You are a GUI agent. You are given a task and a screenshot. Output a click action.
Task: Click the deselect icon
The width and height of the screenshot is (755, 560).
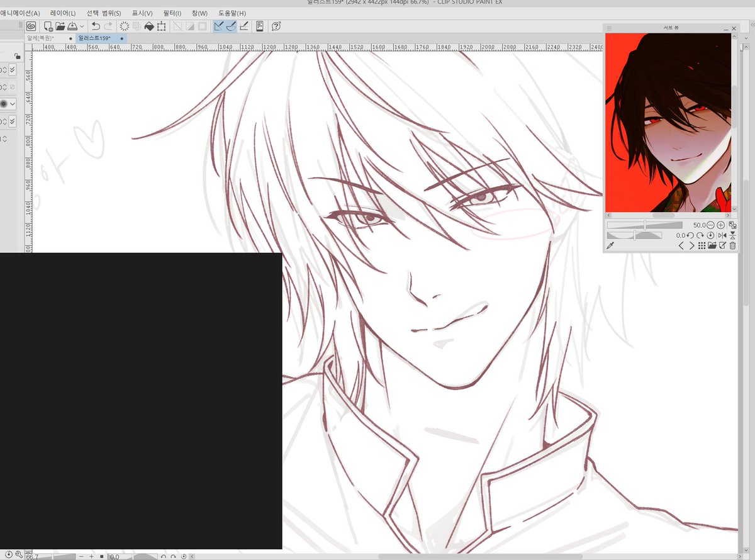[x=178, y=26]
